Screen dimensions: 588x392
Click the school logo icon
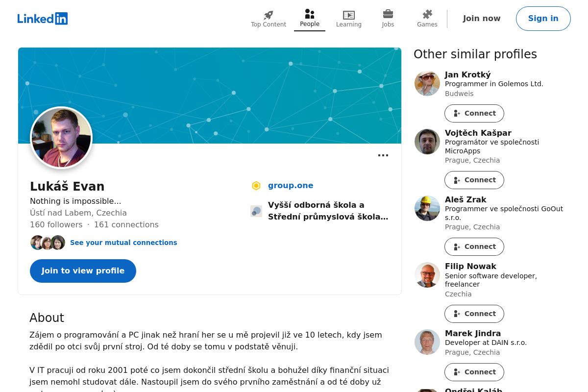click(x=256, y=211)
